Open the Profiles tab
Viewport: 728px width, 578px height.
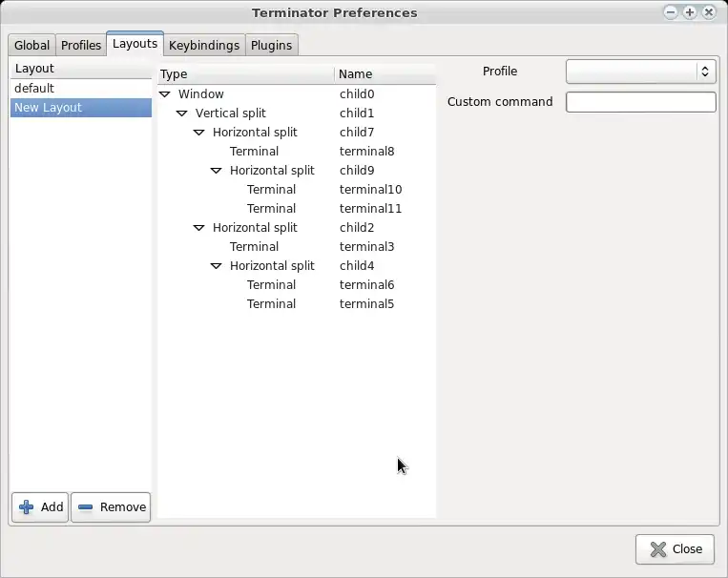click(81, 45)
